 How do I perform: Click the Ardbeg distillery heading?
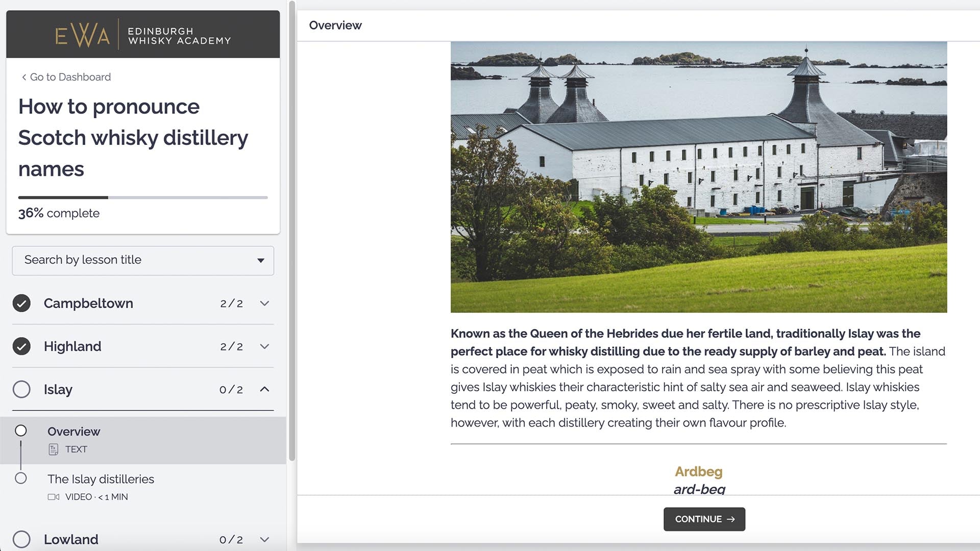[698, 471]
